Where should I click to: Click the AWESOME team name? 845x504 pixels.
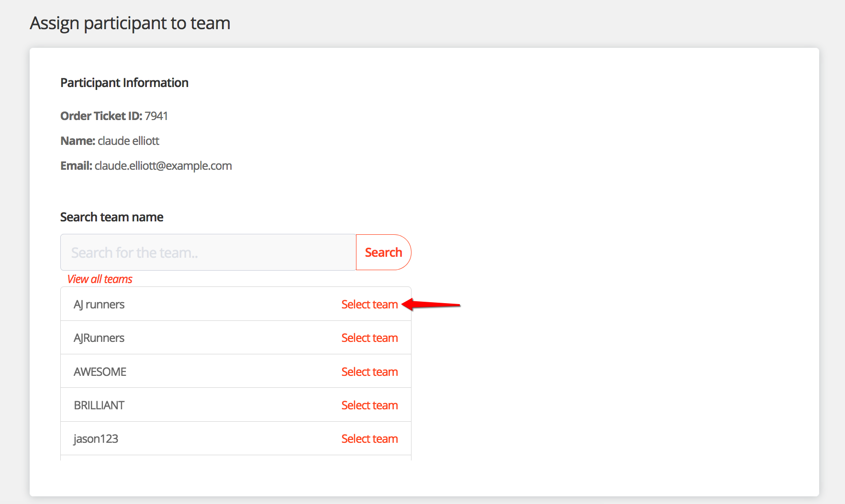pos(100,372)
